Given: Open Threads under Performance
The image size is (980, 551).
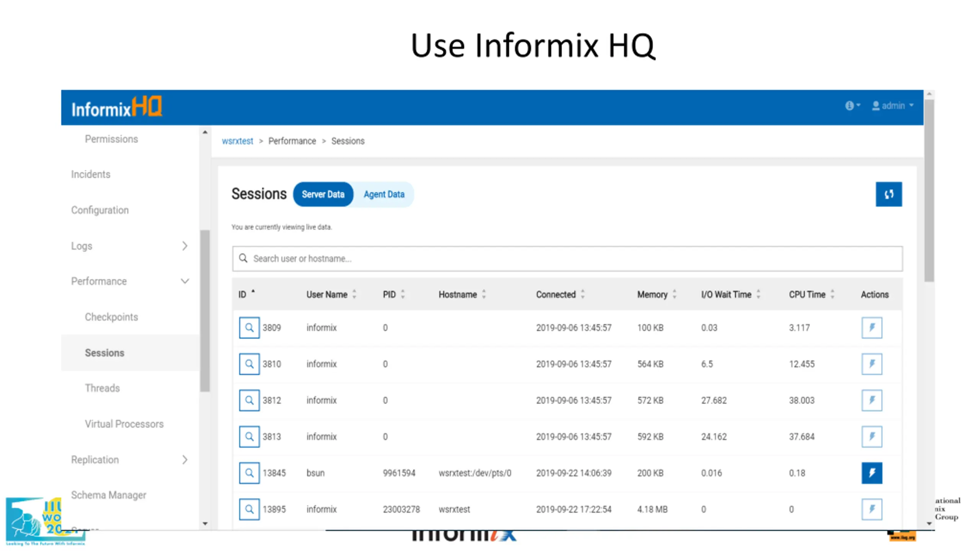Looking at the screenshot, I should coord(102,388).
